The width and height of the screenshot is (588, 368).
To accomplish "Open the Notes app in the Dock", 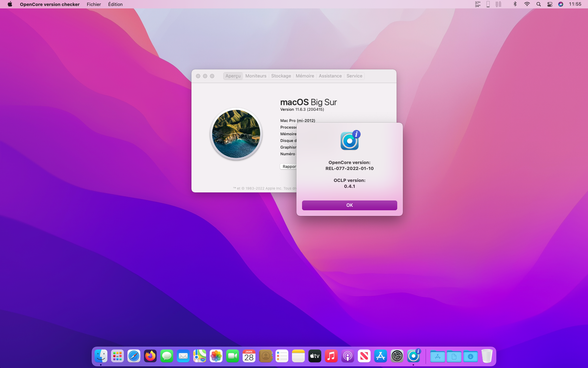I will 299,356.
